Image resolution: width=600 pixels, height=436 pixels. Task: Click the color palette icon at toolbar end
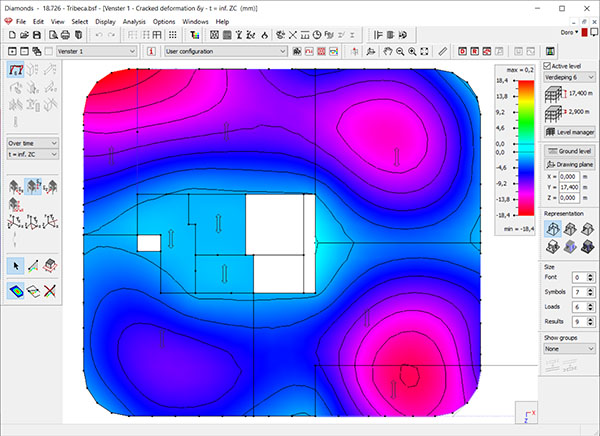click(550, 51)
